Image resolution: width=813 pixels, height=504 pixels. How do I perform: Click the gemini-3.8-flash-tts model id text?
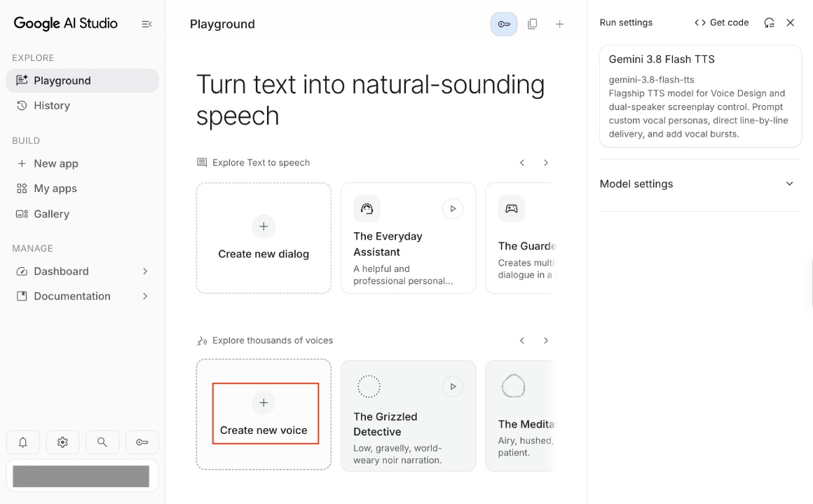click(651, 80)
